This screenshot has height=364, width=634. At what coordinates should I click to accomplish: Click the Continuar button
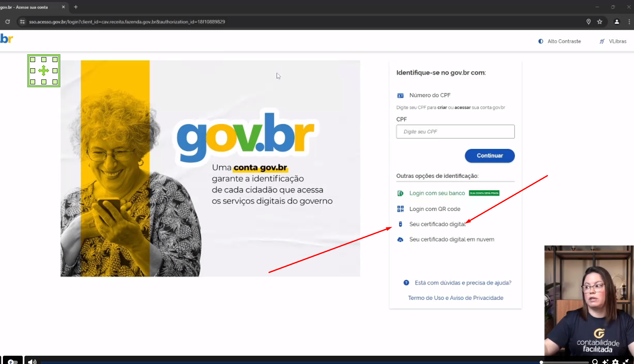[490, 156]
